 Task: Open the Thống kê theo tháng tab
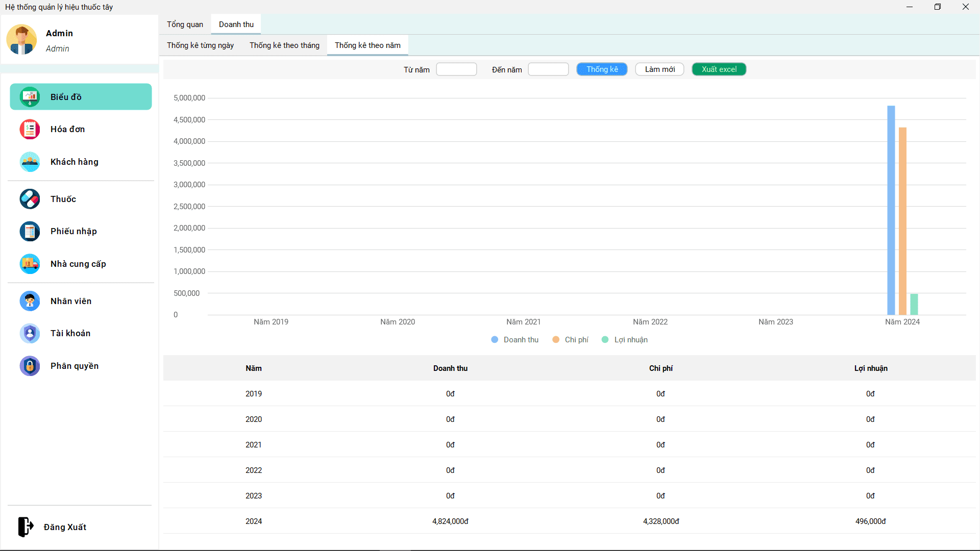(284, 45)
